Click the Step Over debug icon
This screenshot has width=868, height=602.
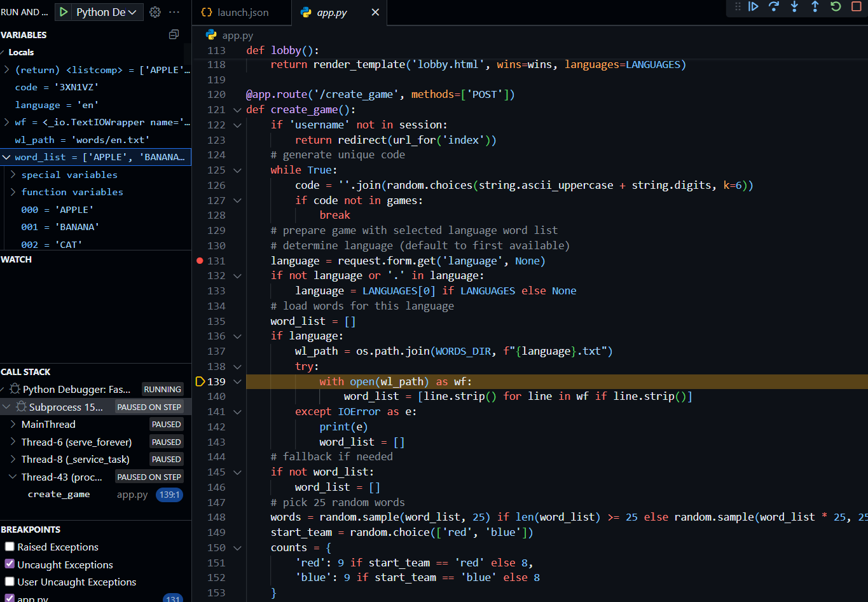(x=774, y=6)
